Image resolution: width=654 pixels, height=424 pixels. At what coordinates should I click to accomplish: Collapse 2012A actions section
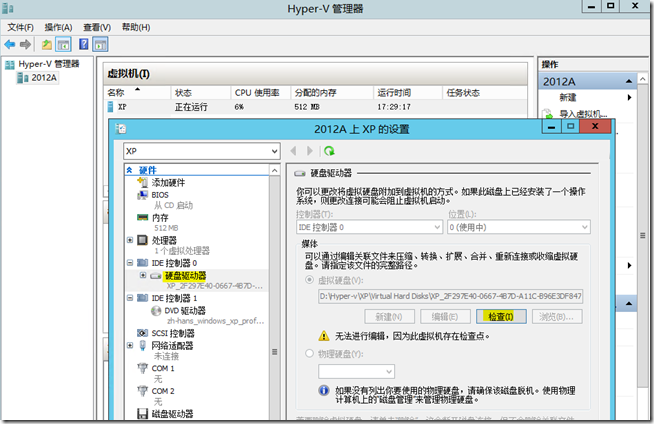[x=629, y=82]
